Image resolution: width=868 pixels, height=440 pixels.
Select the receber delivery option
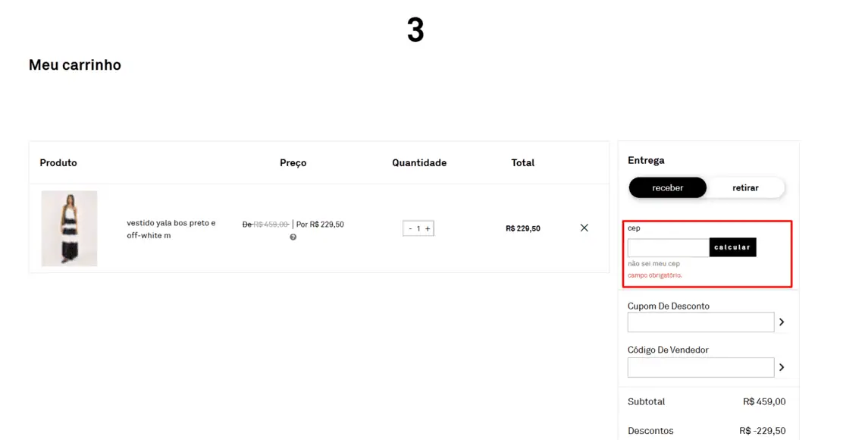[x=668, y=188]
